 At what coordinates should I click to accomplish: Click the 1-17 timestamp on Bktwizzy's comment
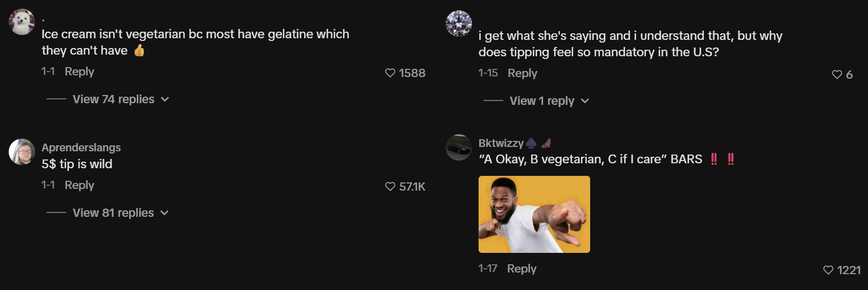click(487, 269)
